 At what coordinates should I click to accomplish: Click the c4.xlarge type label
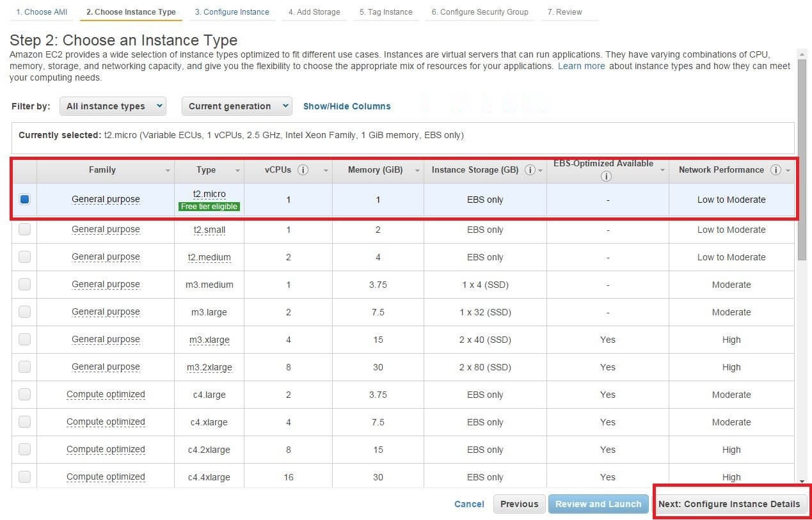click(x=209, y=422)
